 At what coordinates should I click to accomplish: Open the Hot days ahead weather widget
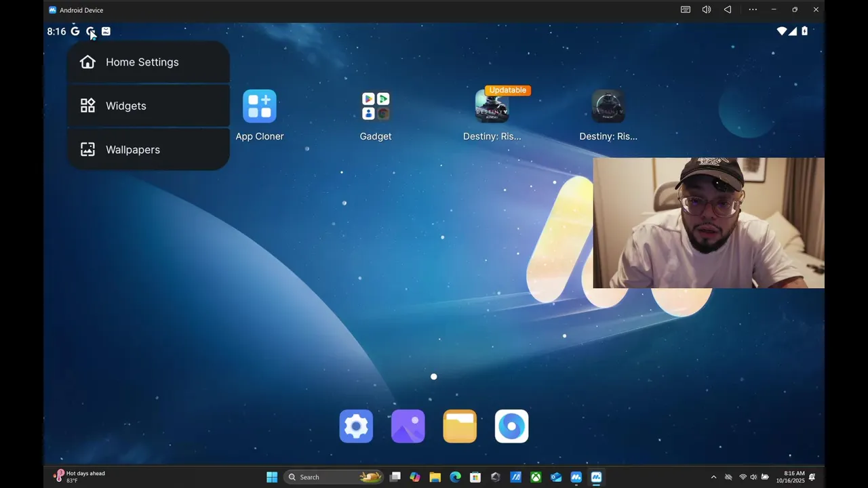(x=80, y=476)
